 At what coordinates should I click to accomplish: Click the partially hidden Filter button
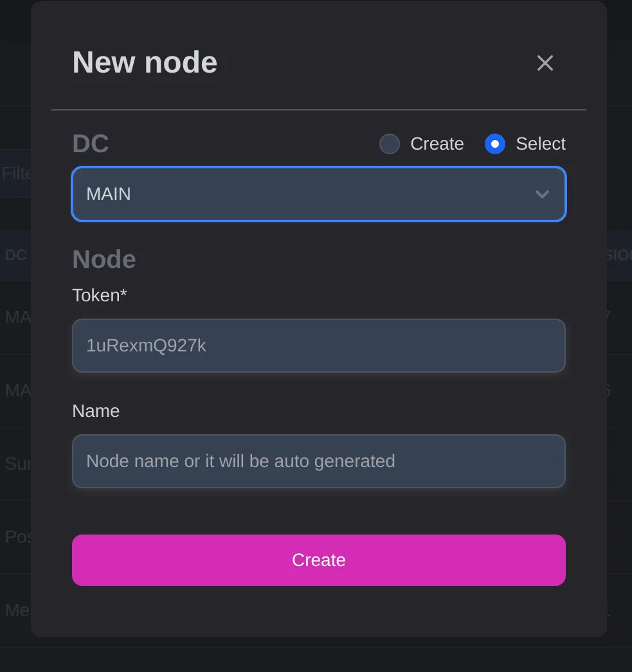point(15,173)
